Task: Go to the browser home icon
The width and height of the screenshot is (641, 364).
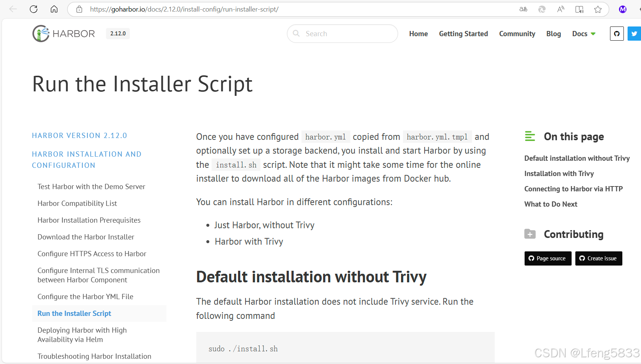Action: click(54, 9)
